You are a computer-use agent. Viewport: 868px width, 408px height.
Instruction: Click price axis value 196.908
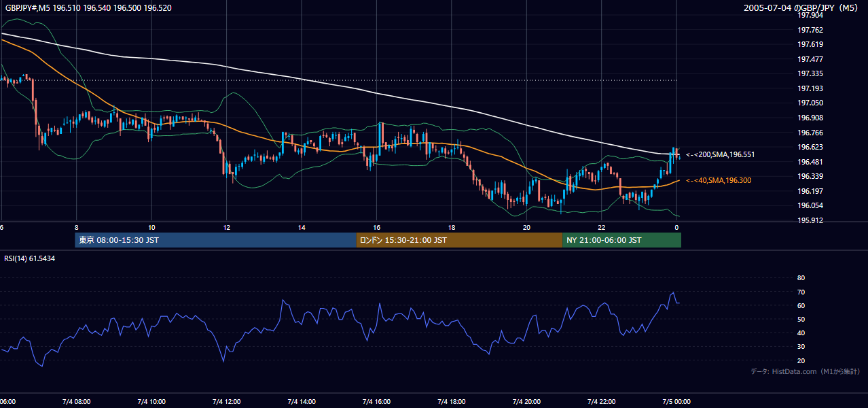tap(810, 118)
